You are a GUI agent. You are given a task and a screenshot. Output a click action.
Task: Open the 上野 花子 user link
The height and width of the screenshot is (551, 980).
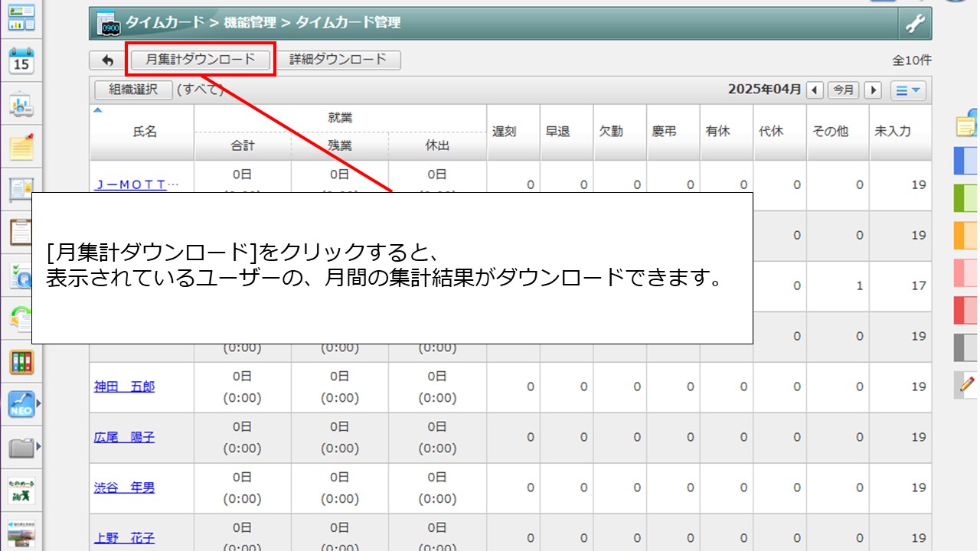point(124,538)
